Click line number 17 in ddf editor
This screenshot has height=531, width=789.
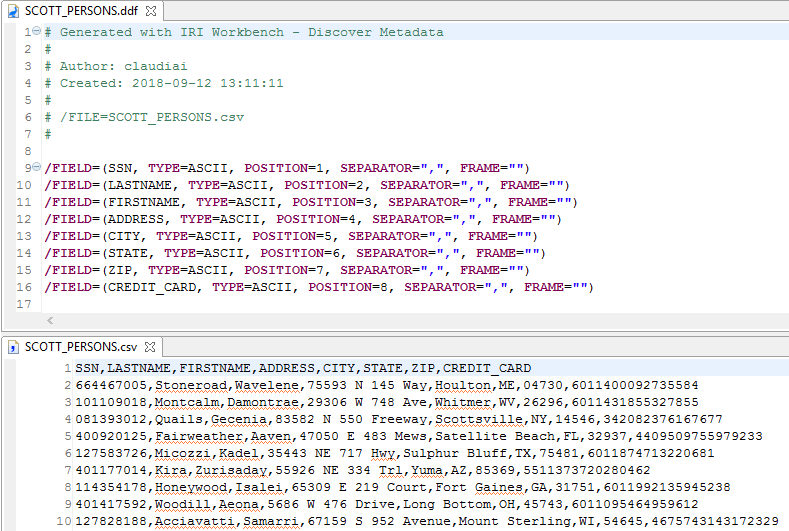[24, 305]
